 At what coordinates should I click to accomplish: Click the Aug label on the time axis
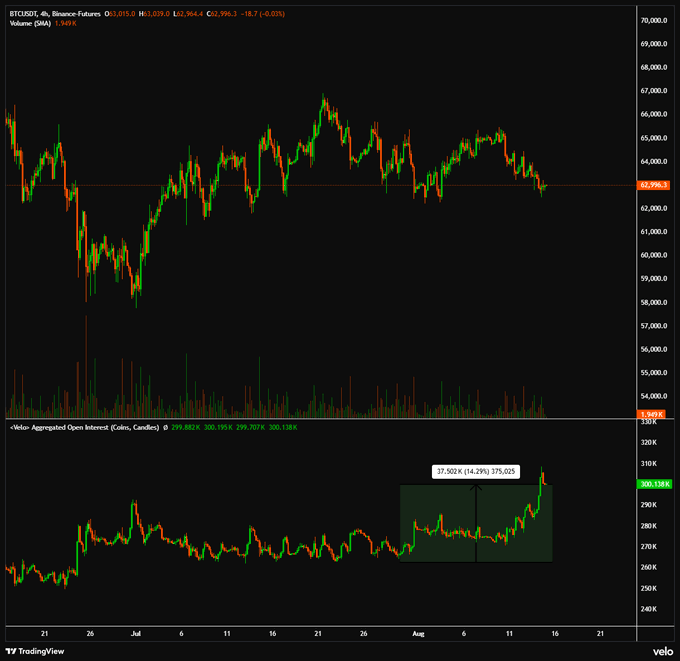pyautogui.click(x=418, y=634)
